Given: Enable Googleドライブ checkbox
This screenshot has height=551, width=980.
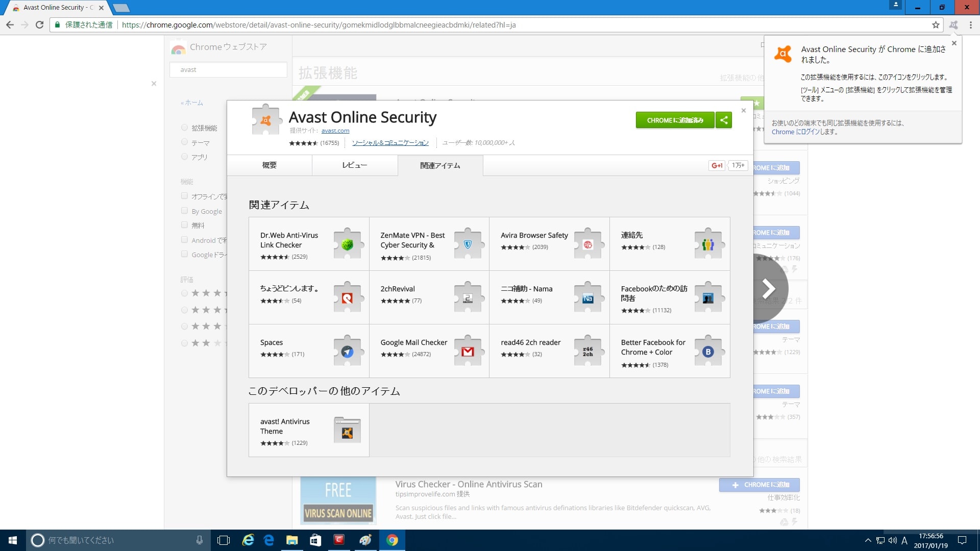Looking at the screenshot, I should 184,254.
